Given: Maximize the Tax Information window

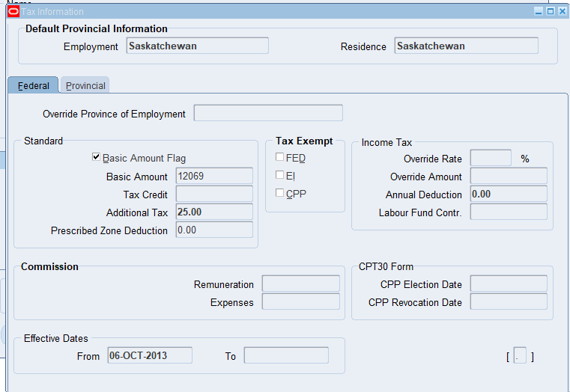Looking at the screenshot, I should pyautogui.click(x=551, y=12).
